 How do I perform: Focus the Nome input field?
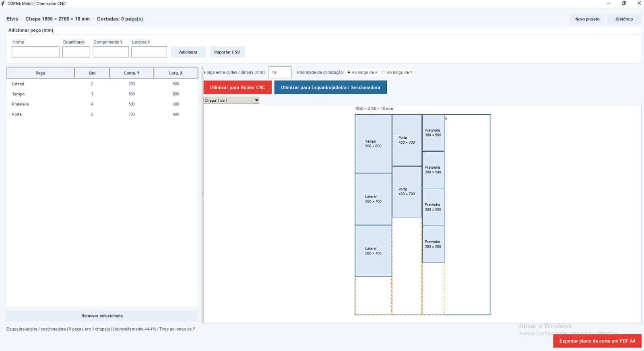click(36, 52)
